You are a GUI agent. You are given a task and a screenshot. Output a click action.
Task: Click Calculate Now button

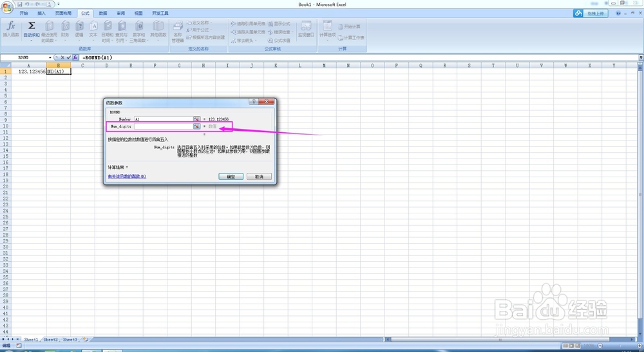tap(349, 26)
